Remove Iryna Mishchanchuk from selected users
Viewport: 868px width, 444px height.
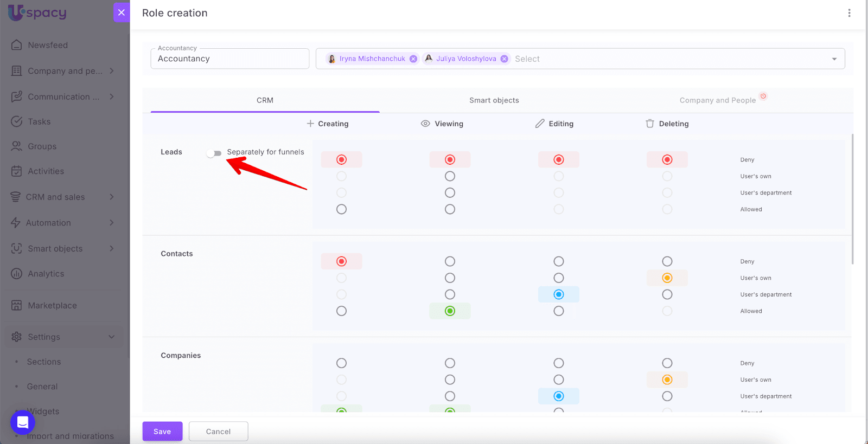click(413, 59)
